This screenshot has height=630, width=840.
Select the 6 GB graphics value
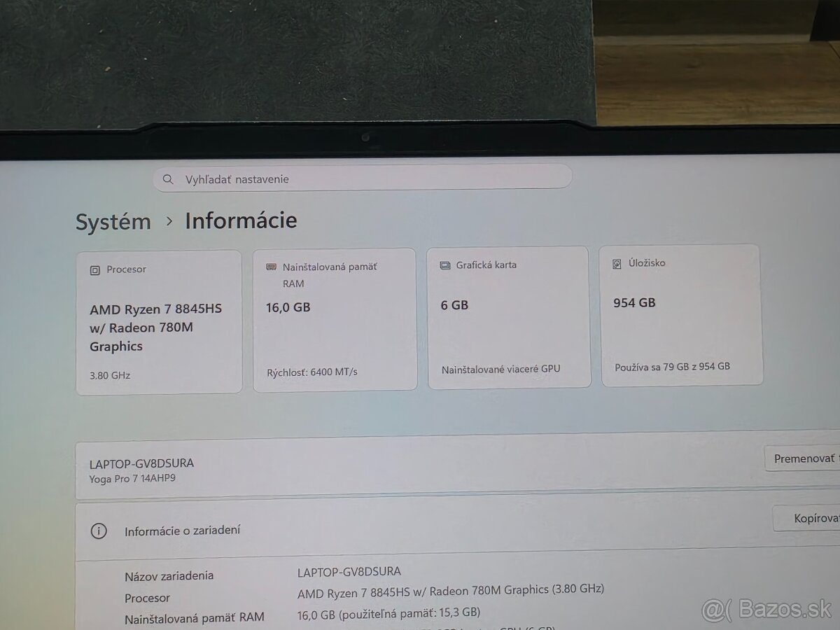pos(455,305)
